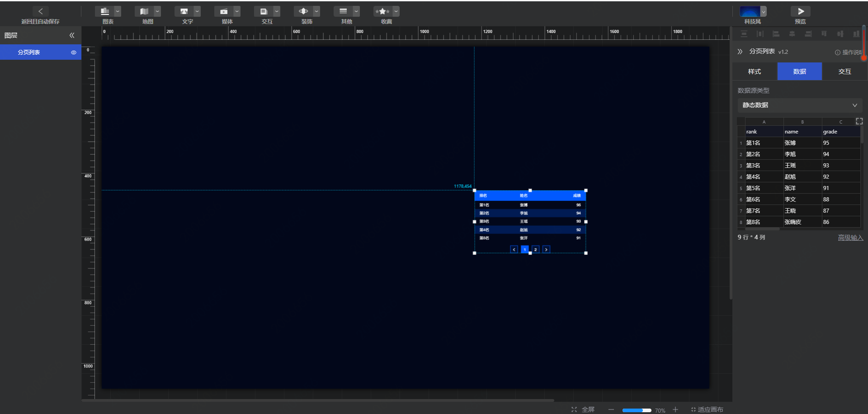The image size is (868, 414).
Task: Click column A header in data table
Action: (x=764, y=122)
